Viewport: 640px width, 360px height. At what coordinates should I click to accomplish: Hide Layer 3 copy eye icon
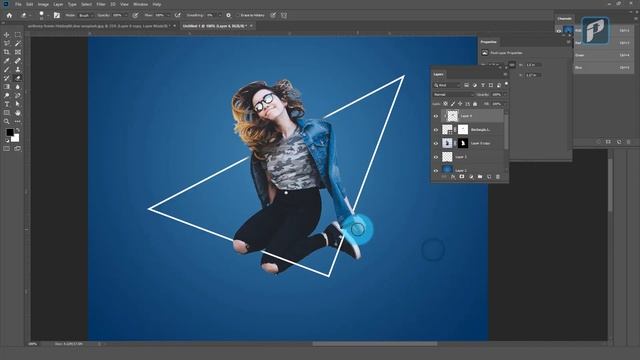click(x=436, y=143)
